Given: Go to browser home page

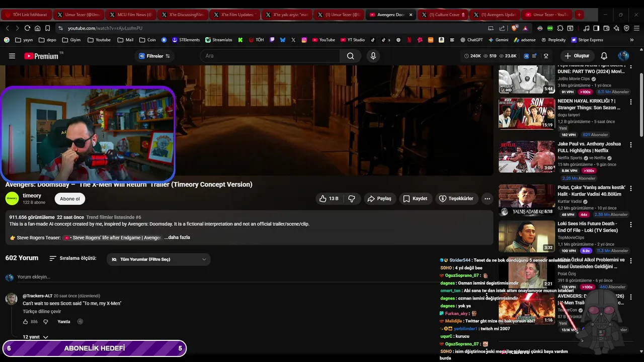Looking at the screenshot, I should [x=37, y=28].
